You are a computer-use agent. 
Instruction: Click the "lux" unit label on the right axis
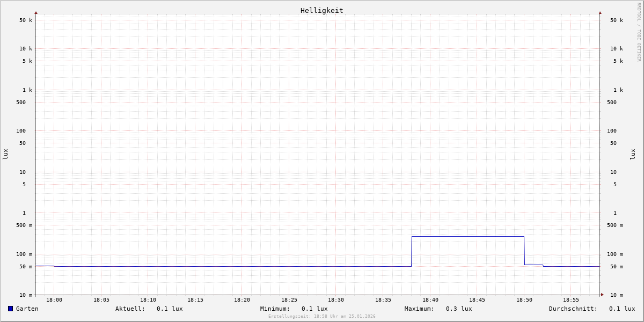(633, 154)
